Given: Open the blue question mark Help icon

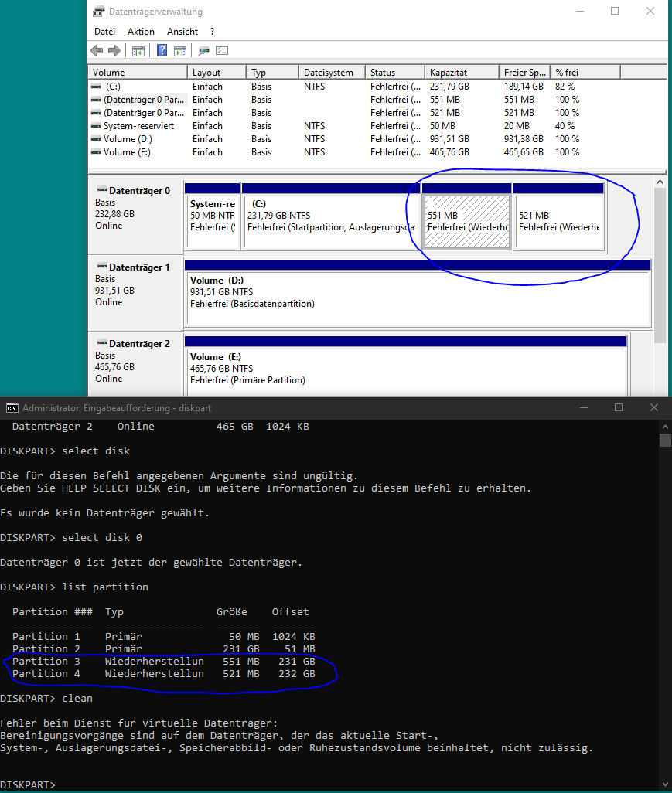Looking at the screenshot, I should click(162, 50).
